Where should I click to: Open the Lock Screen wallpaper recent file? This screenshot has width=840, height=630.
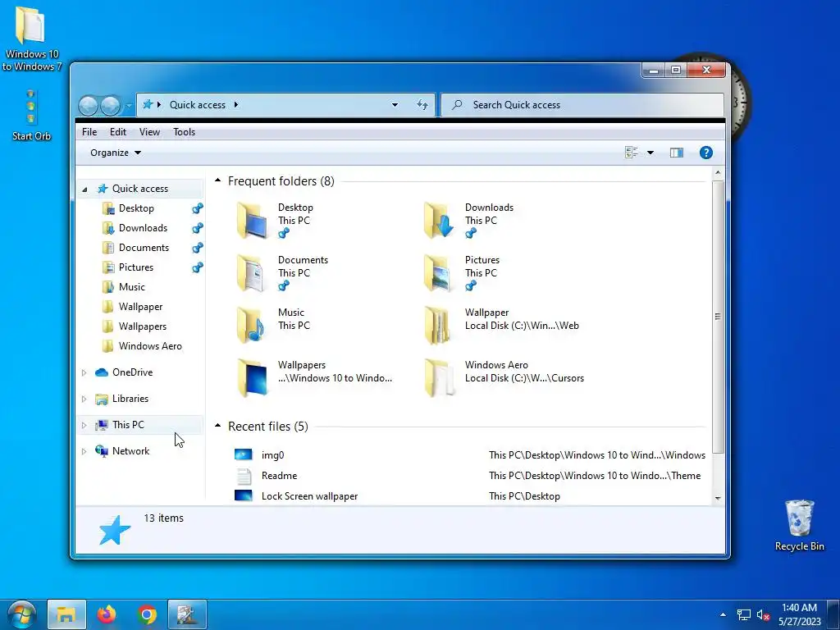(309, 496)
